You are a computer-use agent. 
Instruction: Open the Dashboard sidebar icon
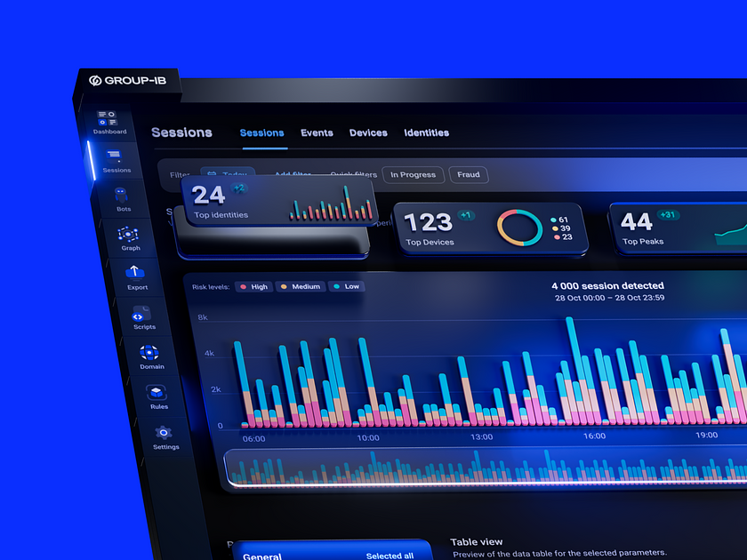tap(108, 119)
